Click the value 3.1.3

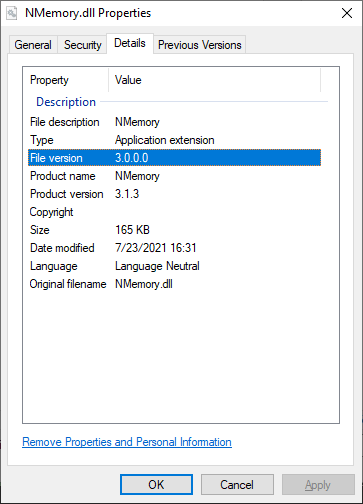[127, 194]
